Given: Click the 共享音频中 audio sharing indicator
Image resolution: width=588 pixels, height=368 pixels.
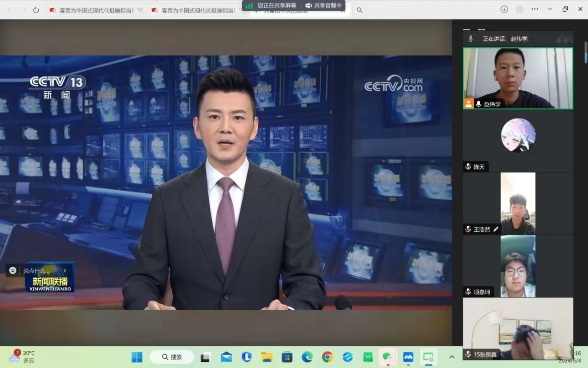Looking at the screenshot, I should pos(324,5).
